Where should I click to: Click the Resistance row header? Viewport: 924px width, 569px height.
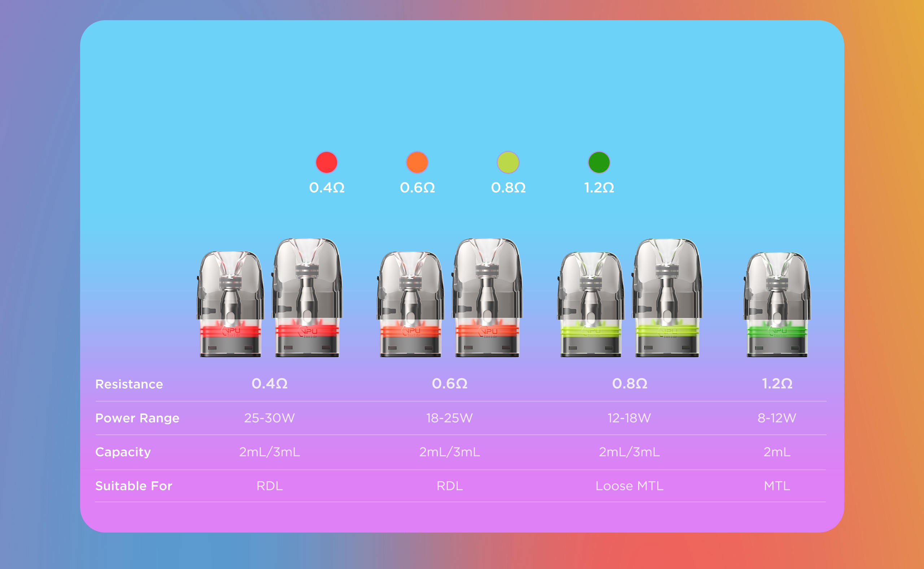(129, 384)
